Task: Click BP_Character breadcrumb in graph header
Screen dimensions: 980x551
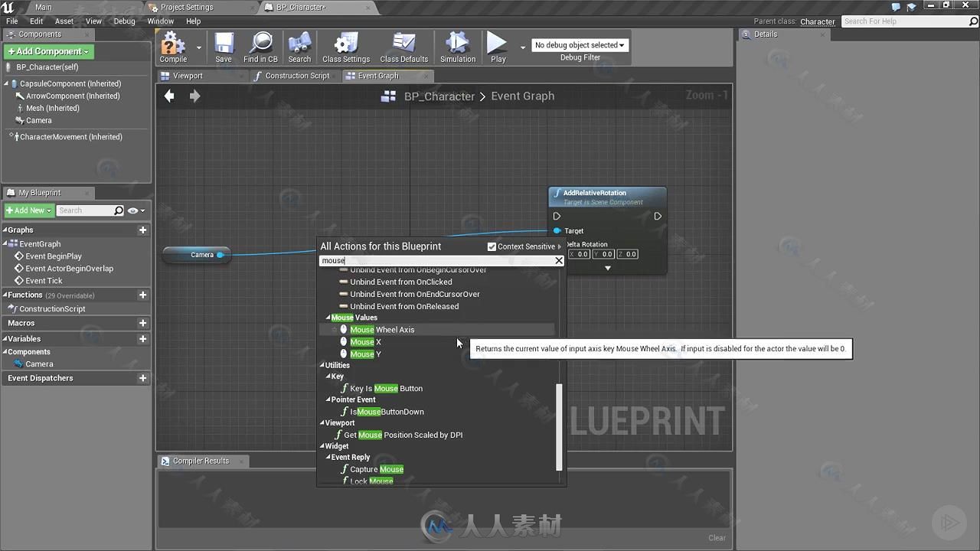Action: [x=439, y=96]
